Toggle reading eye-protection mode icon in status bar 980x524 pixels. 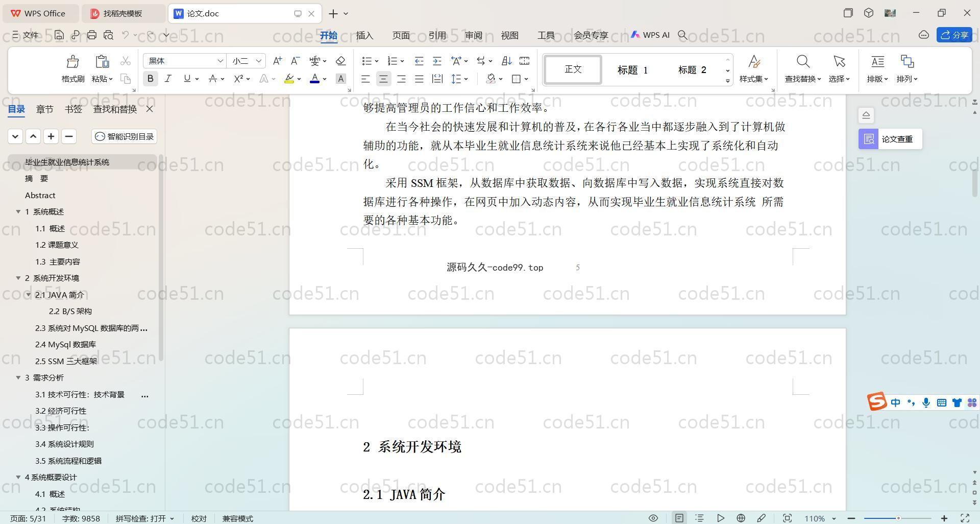[653, 518]
